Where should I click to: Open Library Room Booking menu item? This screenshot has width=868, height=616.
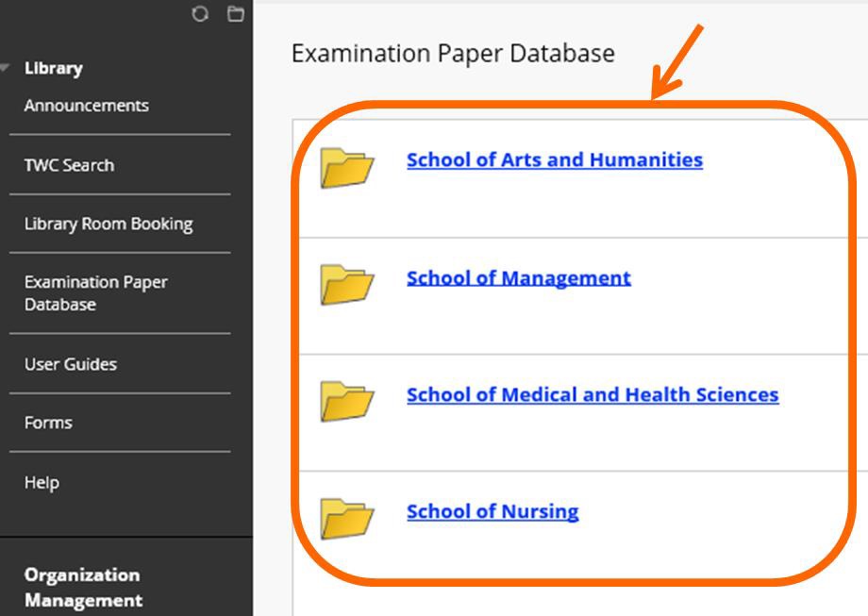coord(108,225)
